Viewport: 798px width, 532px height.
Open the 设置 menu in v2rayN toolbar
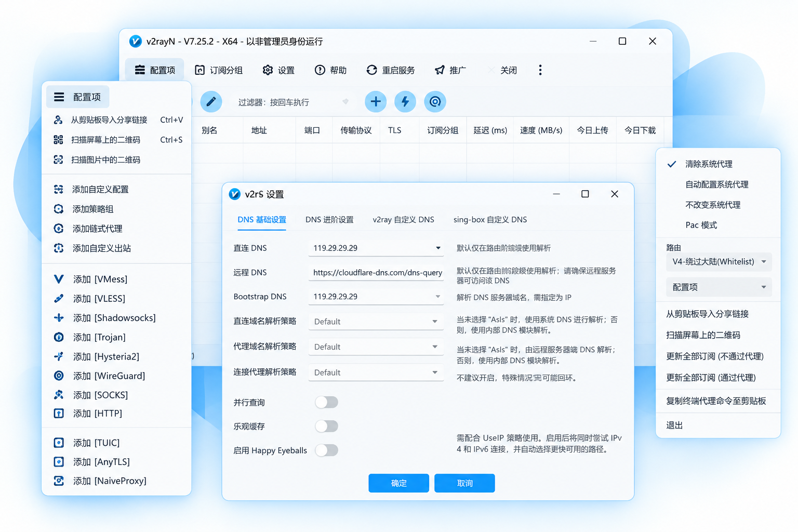(x=279, y=70)
